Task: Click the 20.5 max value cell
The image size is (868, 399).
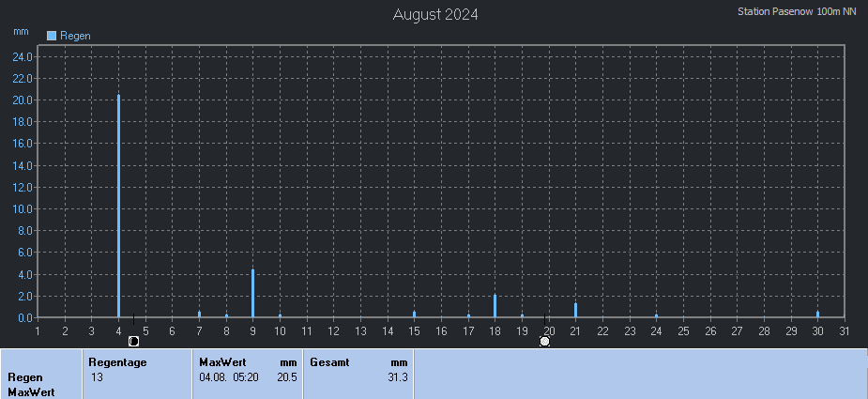Action: pyautogui.click(x=287, y=378)
